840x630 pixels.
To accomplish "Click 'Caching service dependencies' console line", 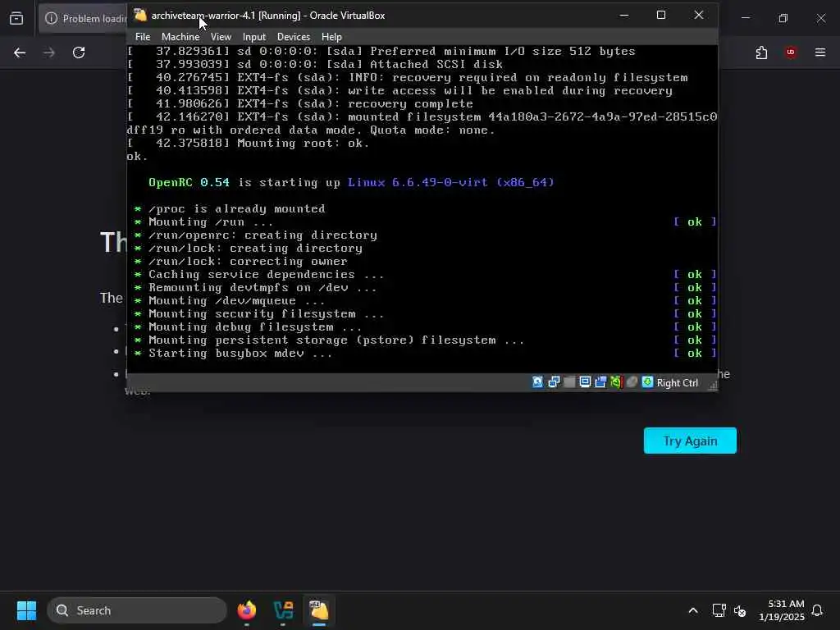I will coord(267,274).
